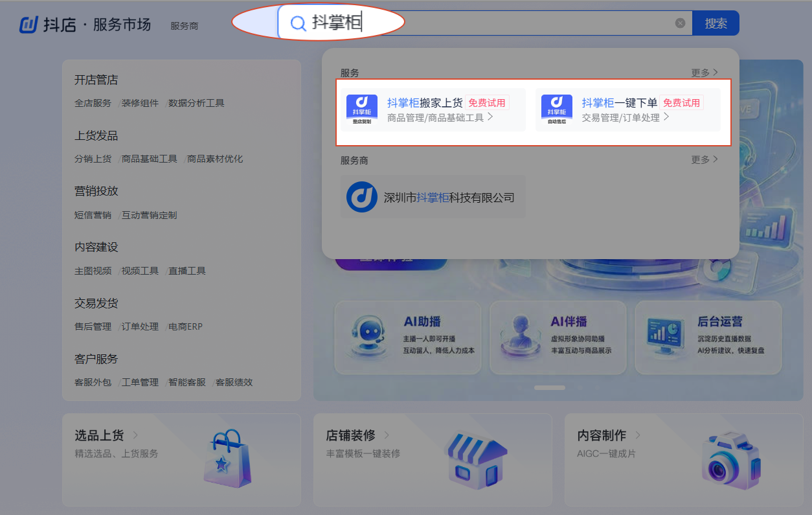The image size is (812, 515).
Task: Click 数据分析工具 category
Action: click(196, 103)
